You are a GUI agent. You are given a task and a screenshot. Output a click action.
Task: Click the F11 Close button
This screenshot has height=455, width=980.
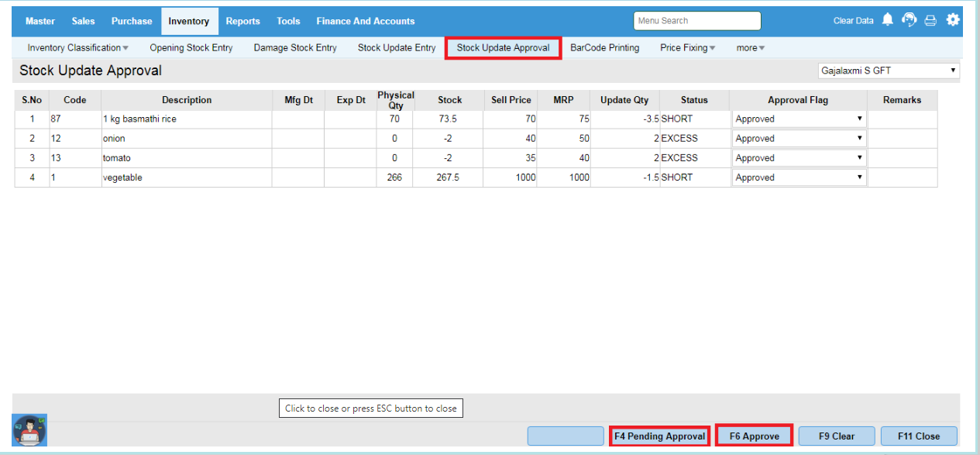tap(919, 436)
